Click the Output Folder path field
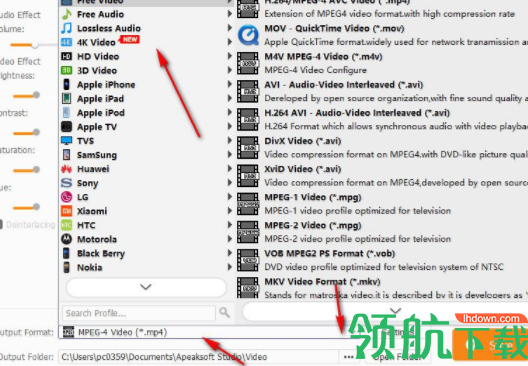The image size is (528, 366). click(199, 357)
